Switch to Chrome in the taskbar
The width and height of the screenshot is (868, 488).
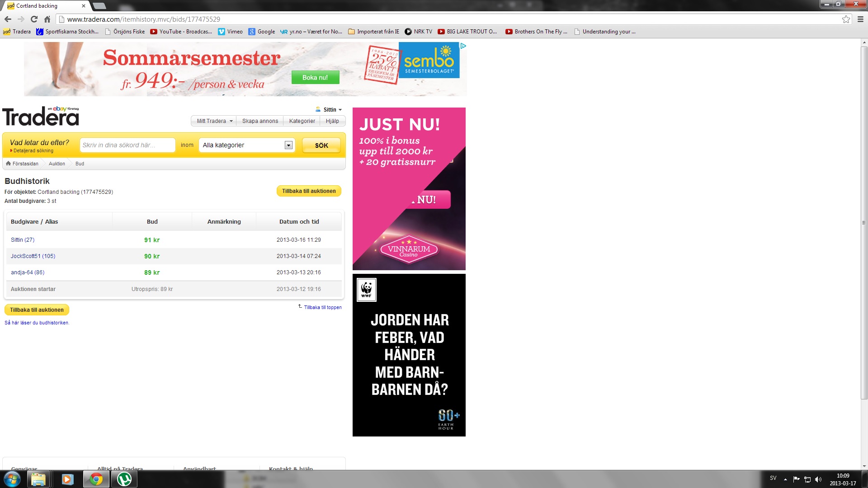pyautogui.click(x=96, y=479)
